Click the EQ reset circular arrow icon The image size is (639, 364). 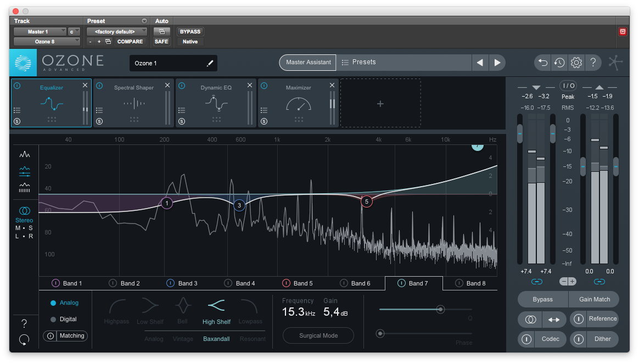click(24, 339)
